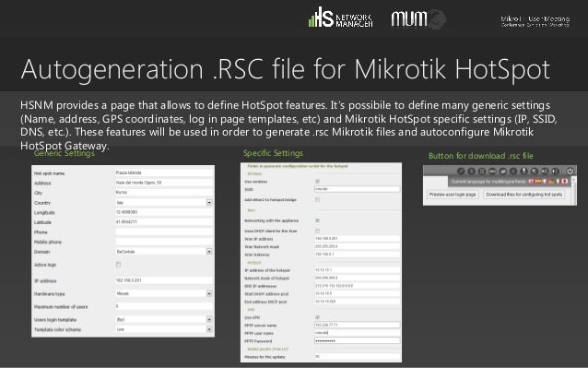
Task: Select the Latitude field
Action: (x=164, y=221)
